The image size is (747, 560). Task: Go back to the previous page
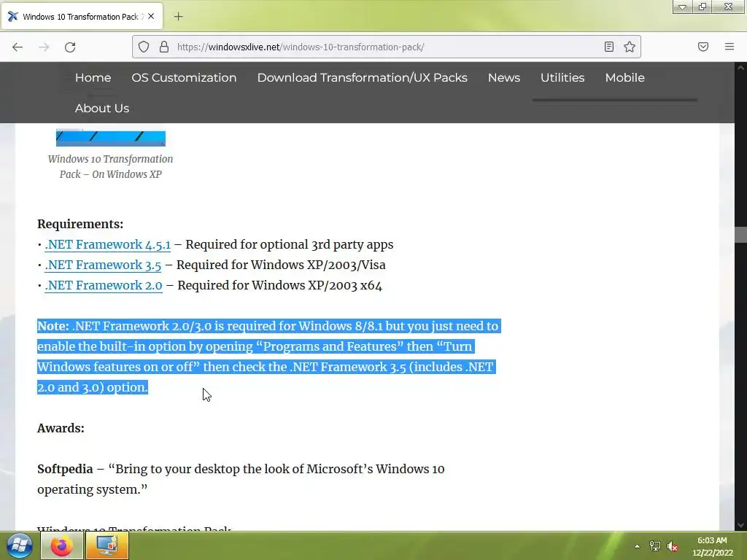[x=18, y=47]
